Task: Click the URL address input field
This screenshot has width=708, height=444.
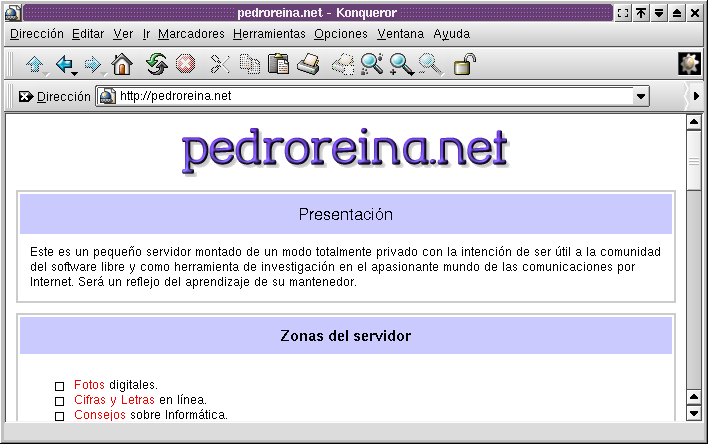Action: (370, 96)
